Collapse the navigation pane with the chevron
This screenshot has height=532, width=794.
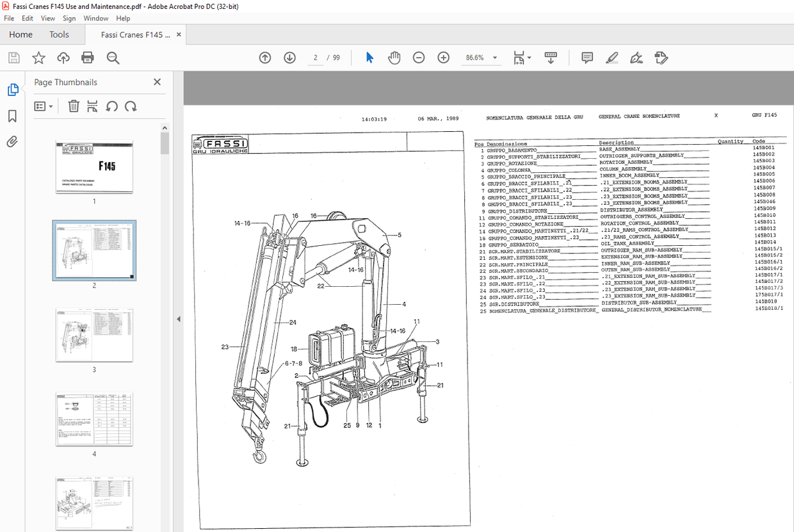click(x=178, y=318)
